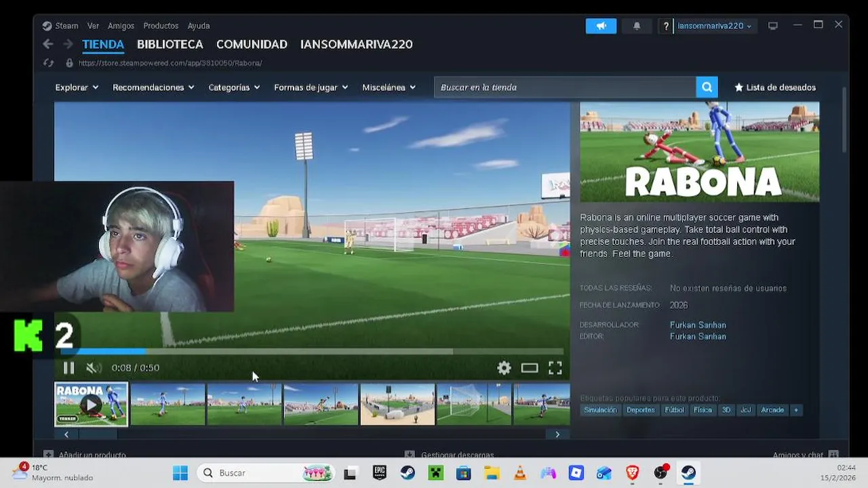The image size is (868, 488).
Task: Expand the iansommariva220 account dropdown
Action: point(715,26)
